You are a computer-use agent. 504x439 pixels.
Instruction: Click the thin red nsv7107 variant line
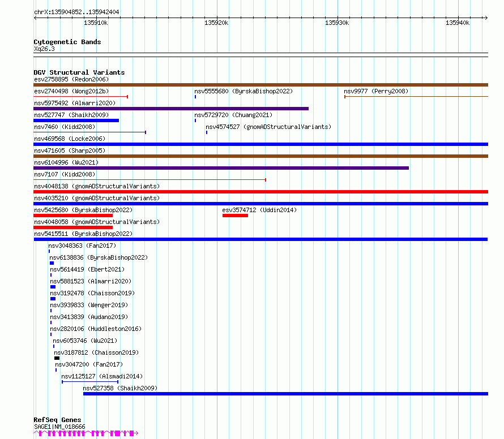click(150, 180)
